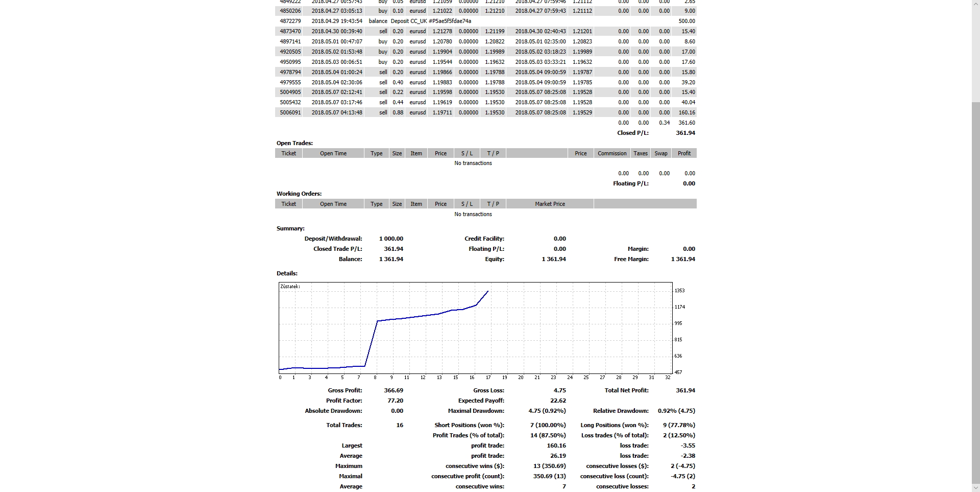Click Market Price header in Working Orders
This screenshot has height=492, width=980.
[x=550, y=204]
